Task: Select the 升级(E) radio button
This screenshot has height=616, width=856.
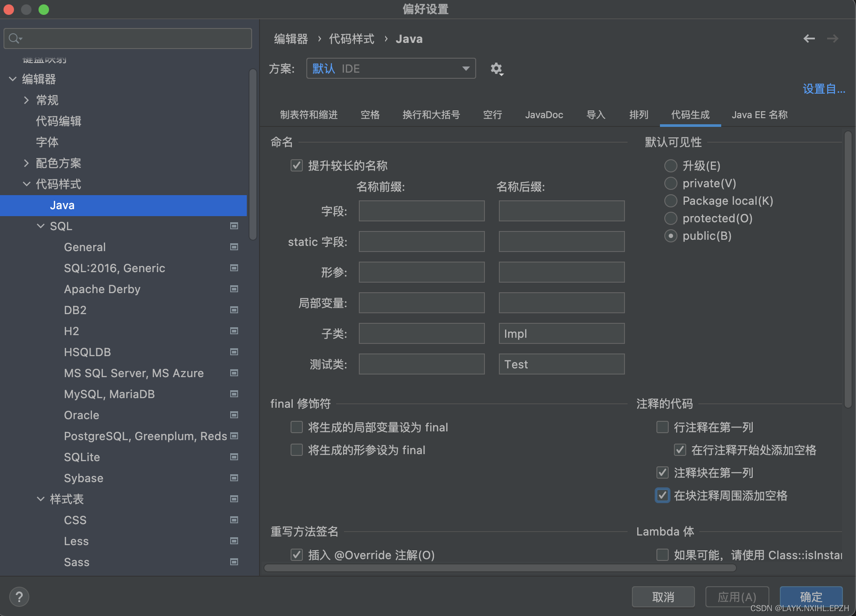Action: point(671,166)
